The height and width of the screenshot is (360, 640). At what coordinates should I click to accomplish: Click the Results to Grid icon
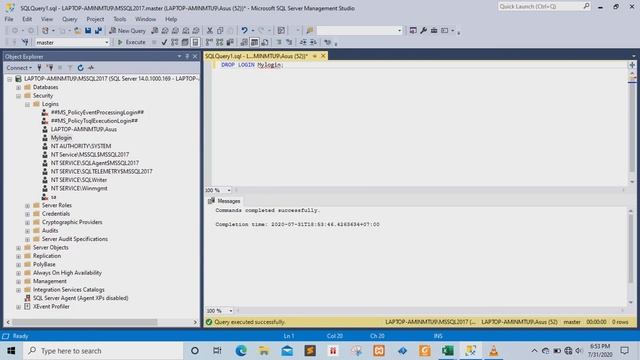point(254,42)
